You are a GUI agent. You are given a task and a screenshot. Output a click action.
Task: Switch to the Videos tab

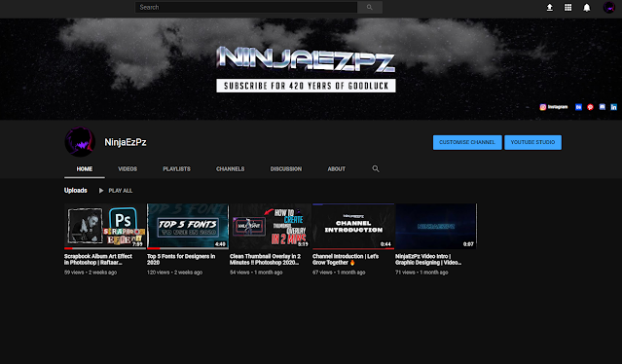128,169
